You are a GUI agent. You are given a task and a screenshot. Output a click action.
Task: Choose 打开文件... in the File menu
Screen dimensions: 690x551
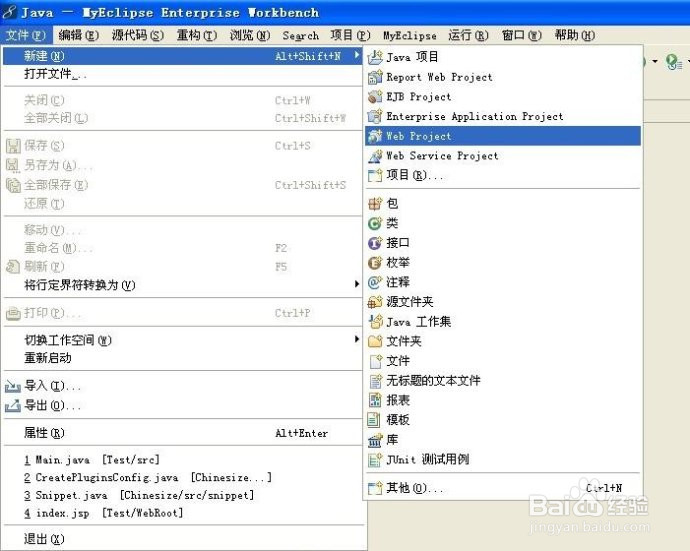182,74
